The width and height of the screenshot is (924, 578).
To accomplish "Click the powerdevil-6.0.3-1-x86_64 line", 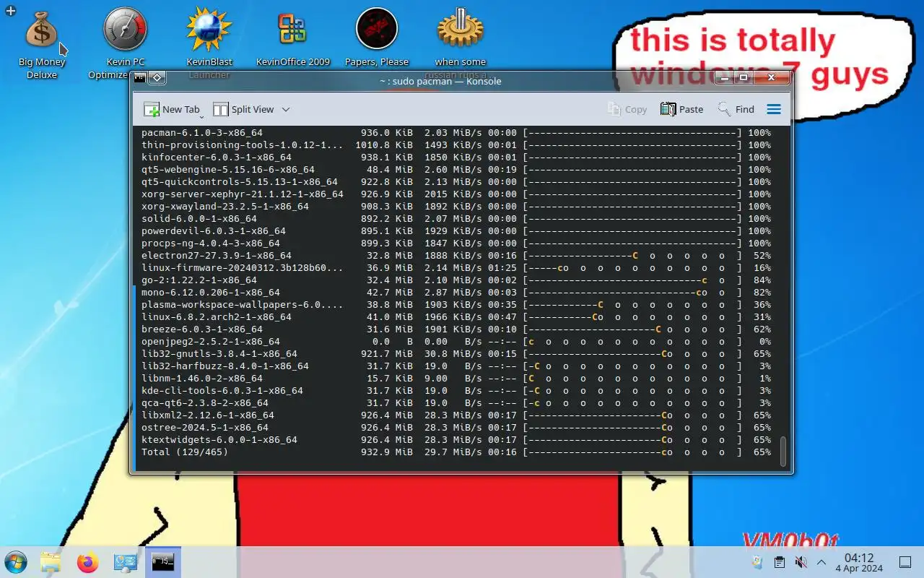I will coord(456,231).
